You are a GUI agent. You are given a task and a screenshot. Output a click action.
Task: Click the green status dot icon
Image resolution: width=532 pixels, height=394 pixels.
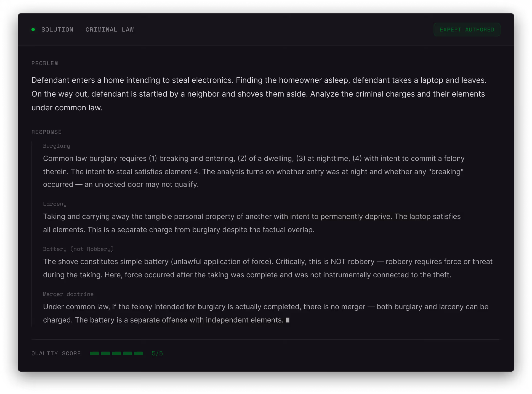pos(33,30)
